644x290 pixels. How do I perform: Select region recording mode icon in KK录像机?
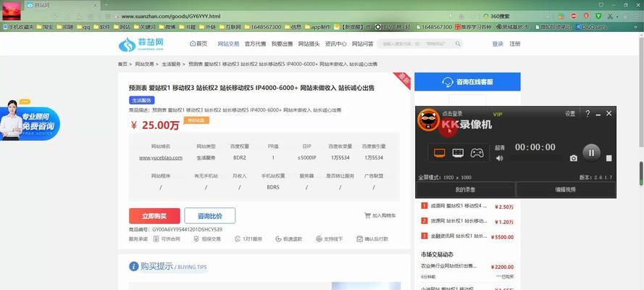(458, 153)
